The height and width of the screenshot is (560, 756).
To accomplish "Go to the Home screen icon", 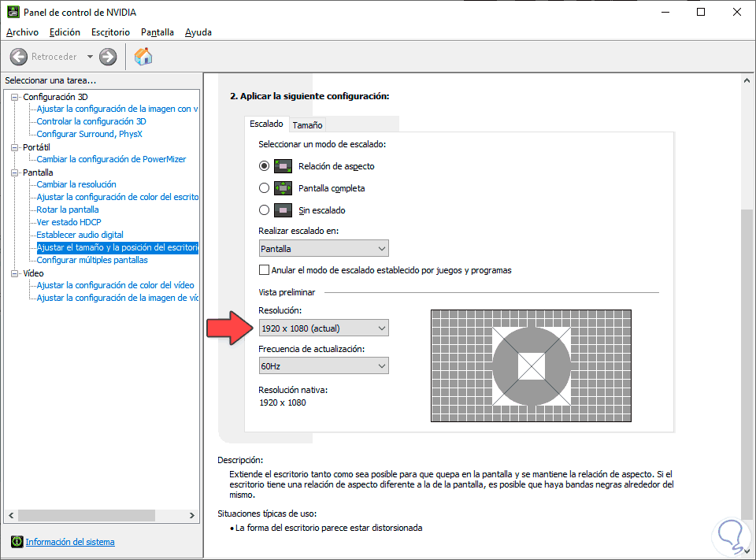I will (x=143, y=57).
